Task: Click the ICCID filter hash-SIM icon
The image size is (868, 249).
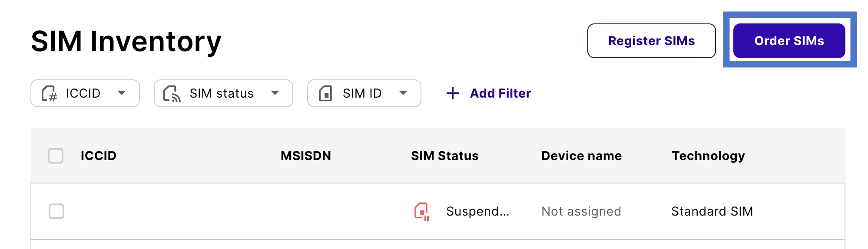Action: click(x=50, y=93)
